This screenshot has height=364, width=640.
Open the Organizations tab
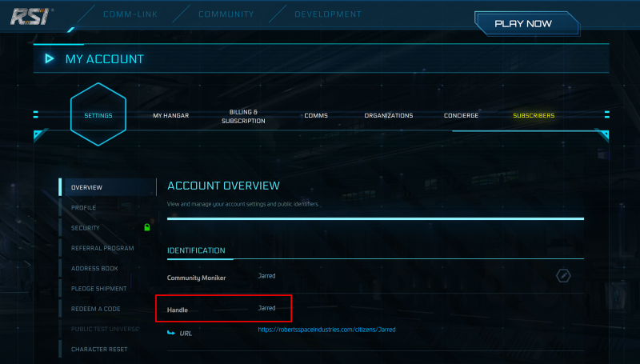pyautogui.click(x=388, y=116)
